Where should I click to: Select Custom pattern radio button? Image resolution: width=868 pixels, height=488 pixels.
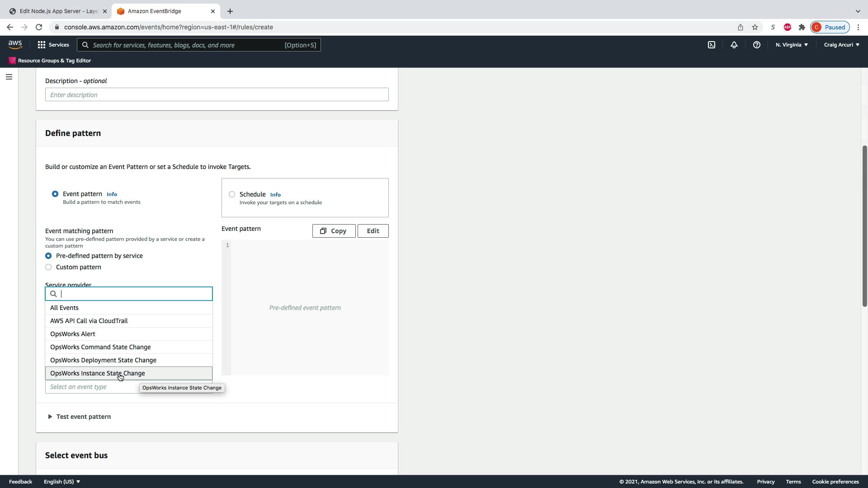pos(48,267)
